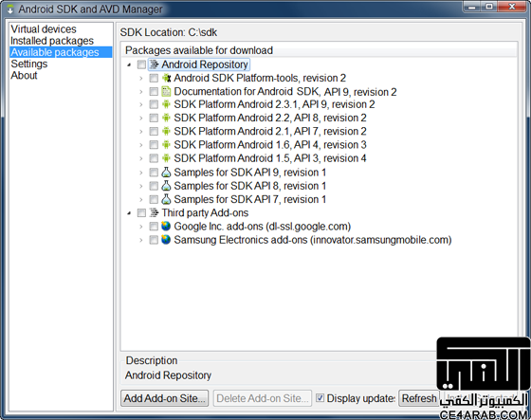Click the Refresh button
The image size is (531, 420).
pos(419,398)
